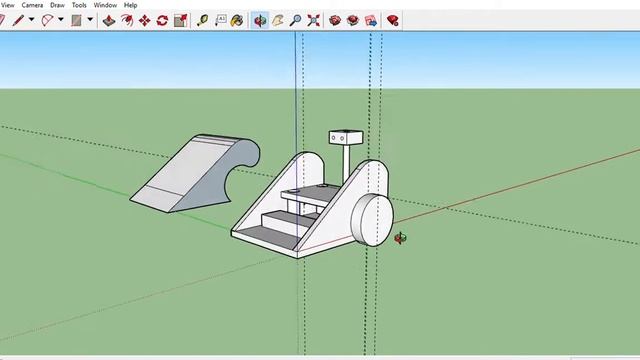640x360 pixels.
Task: Activate the Offset tool
Action: tap(127, 20)
